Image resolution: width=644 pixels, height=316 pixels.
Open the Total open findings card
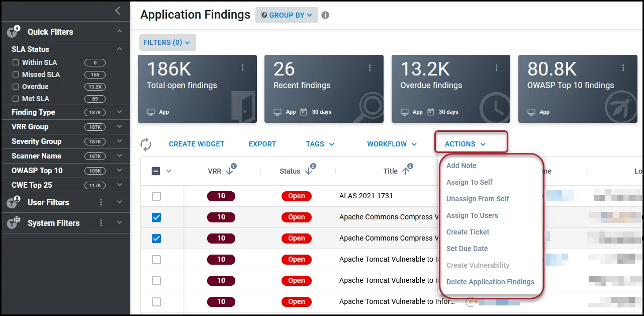tap(197, 89)
